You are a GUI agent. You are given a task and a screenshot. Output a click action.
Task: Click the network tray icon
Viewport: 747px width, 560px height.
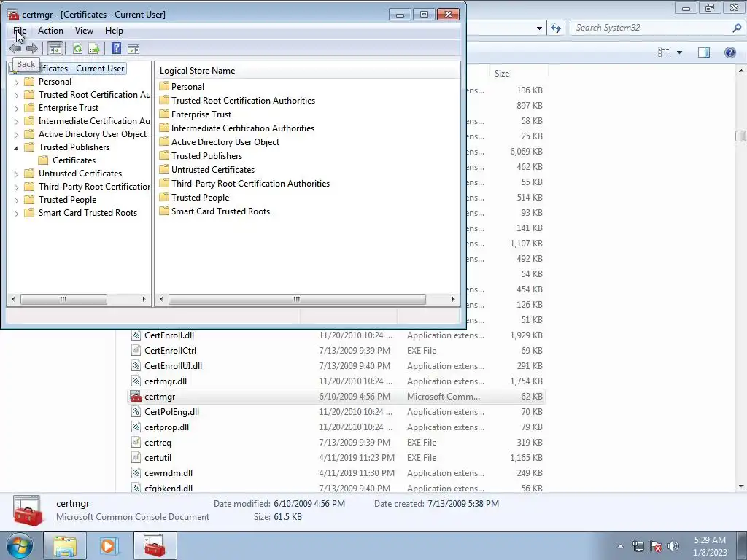point(638,546)
